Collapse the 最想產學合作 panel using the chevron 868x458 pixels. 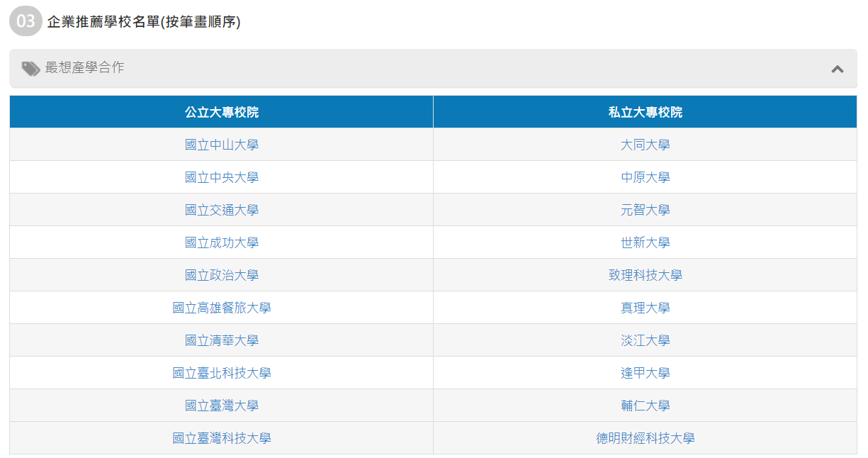tap(838, 69)
